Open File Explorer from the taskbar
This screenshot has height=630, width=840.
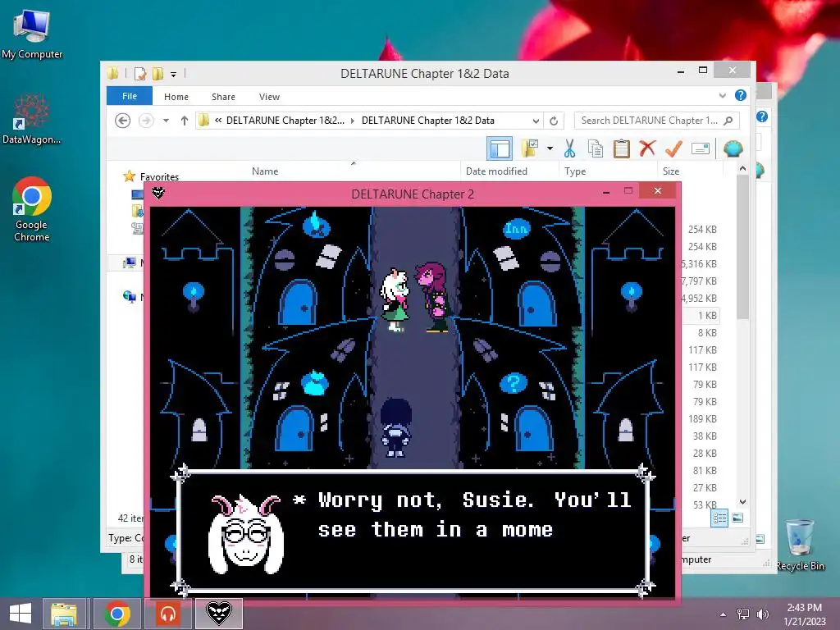tap(64, 614)
